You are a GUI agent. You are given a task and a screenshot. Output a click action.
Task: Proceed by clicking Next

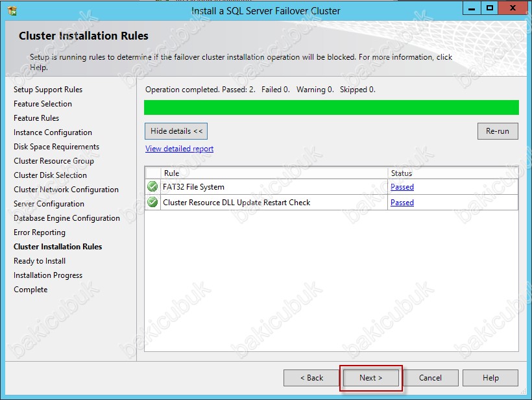click(x=371, y=378)
